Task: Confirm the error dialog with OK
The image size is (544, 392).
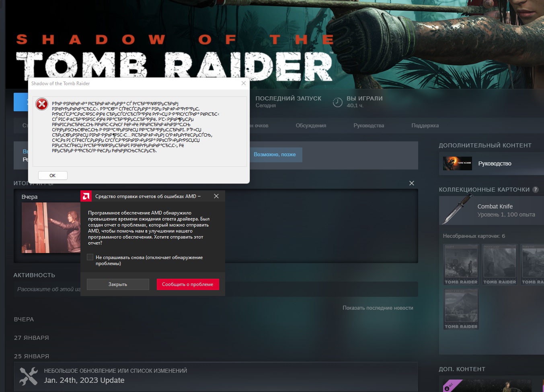Action: (53, 176)
